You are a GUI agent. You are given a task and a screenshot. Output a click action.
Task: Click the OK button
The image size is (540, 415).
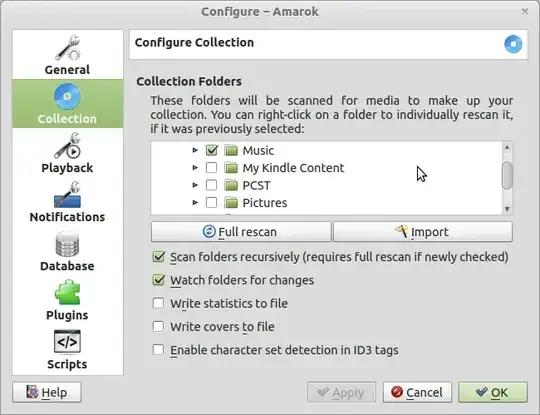(x=493, y=392)
